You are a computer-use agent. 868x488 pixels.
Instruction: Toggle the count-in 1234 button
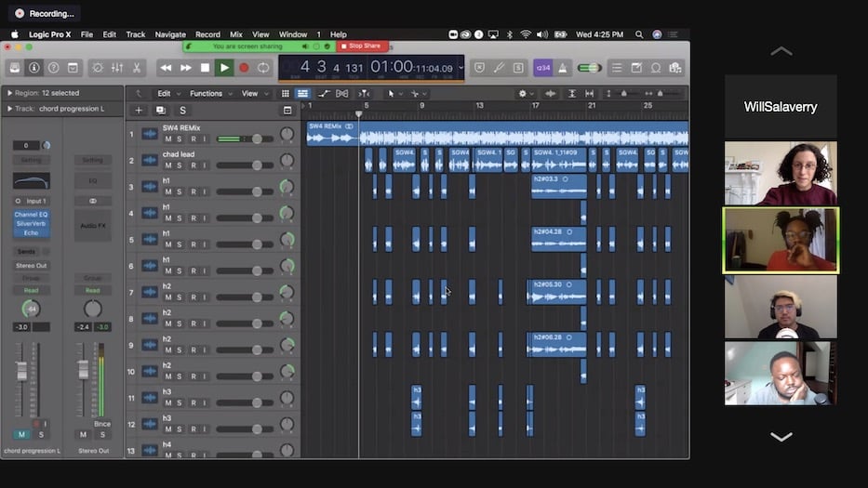pyautogui.click(x=543, y=68)
